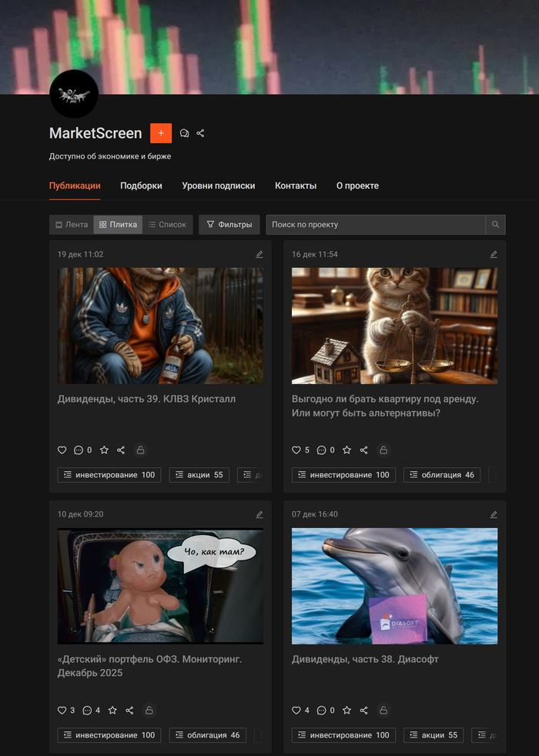Click the orange plus button beside MarketScreen
This screenshot has width=539, height=756.
[x=161, y=133]
